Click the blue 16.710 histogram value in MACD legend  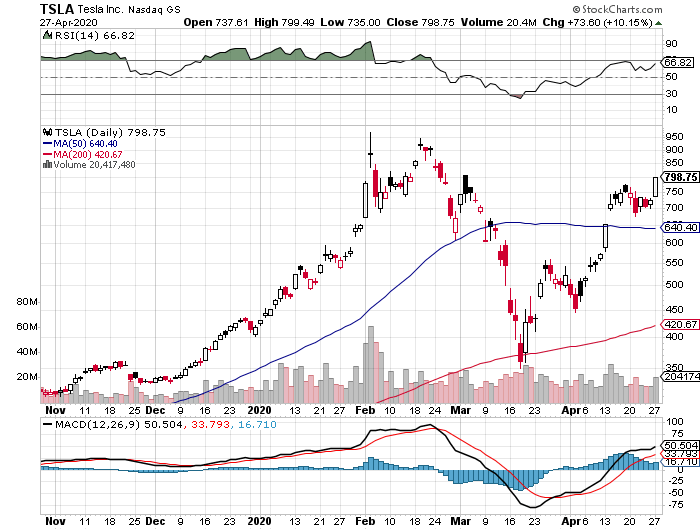(x=257, y=424)
